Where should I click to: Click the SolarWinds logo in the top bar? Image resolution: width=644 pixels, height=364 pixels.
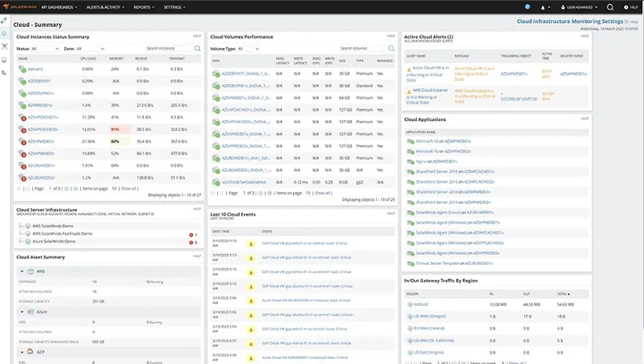20,7
